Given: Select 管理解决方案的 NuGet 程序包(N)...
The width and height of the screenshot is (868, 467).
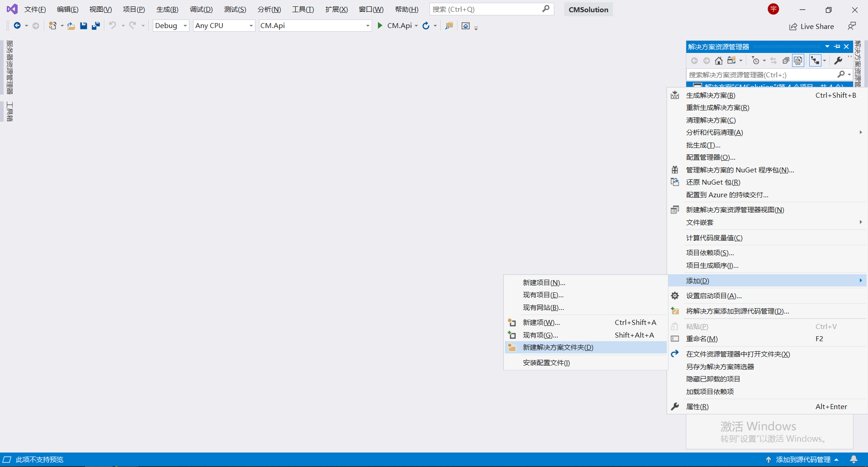Looking at the screenshot, I should point(767,170).
